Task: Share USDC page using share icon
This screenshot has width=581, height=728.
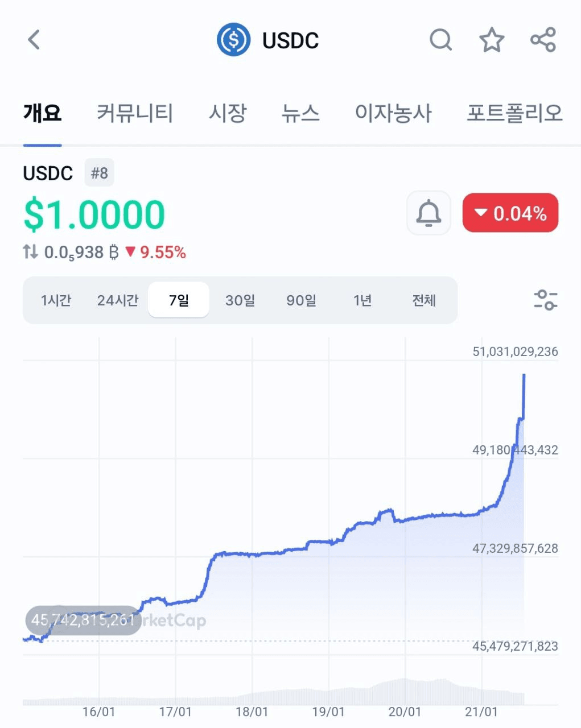Action: point(543,40)
